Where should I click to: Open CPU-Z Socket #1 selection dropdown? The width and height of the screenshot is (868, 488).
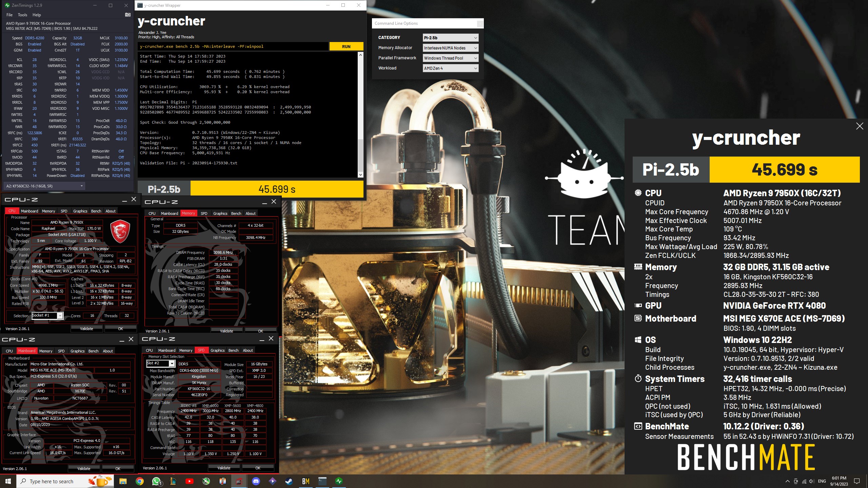pyautogui.click(x=47, y=316)
